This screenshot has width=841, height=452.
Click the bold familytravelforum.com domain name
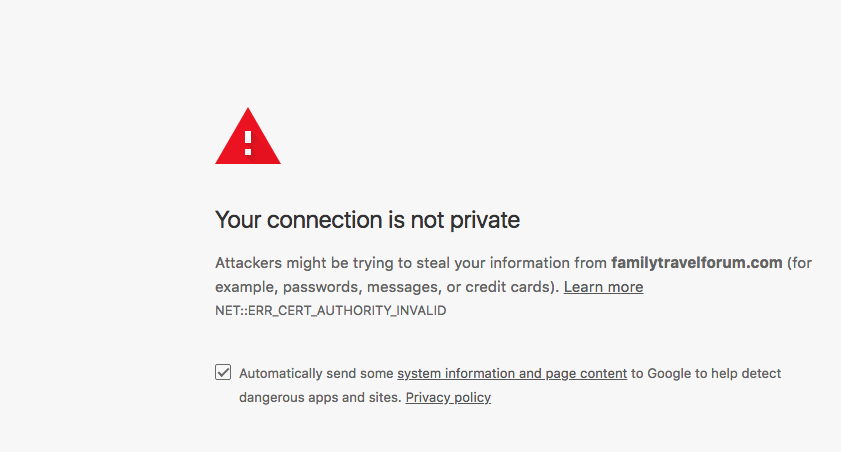coord(697,263)
